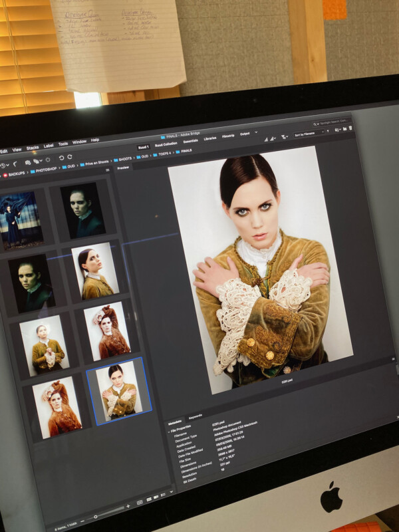Collapse the File Properties section

point(169,432)
